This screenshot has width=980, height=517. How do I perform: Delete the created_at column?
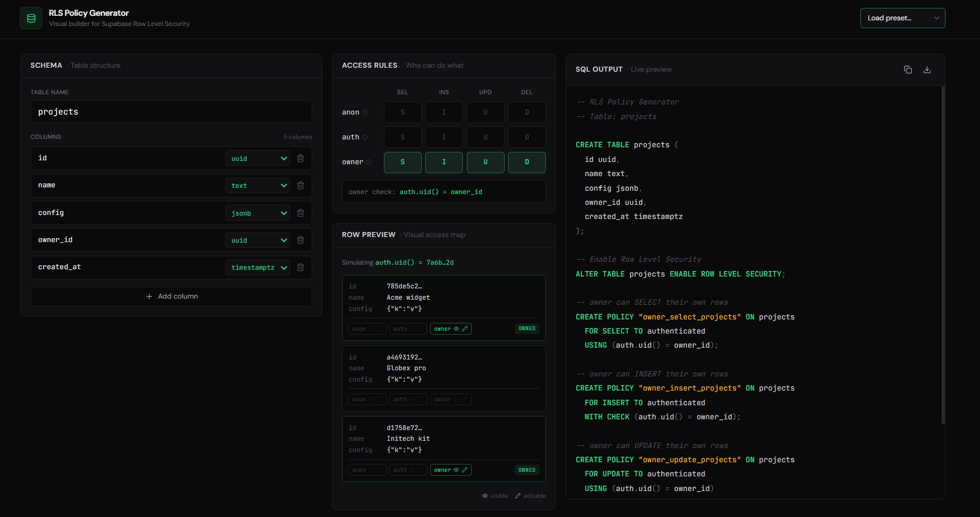[x=301, y=268]
